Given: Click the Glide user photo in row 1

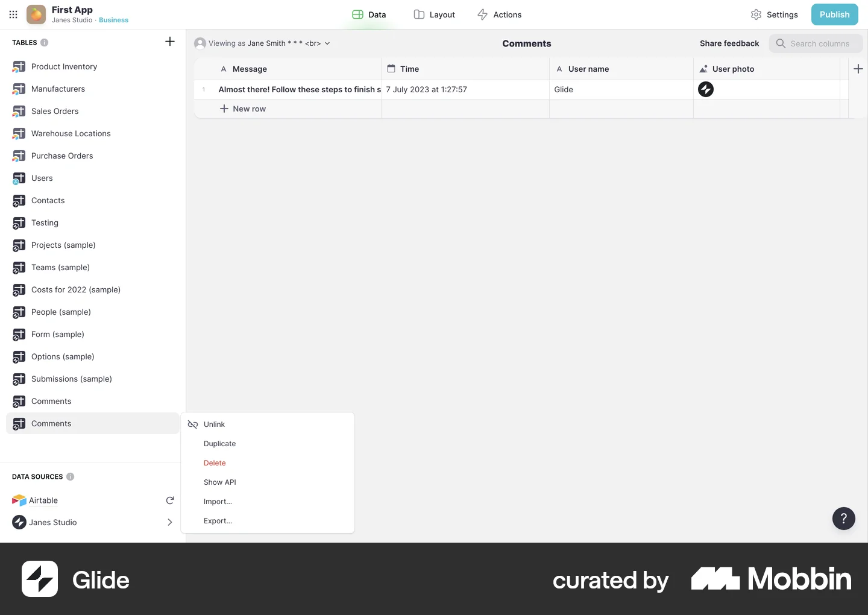Looking at the screenshot, I should pos(706,89).
